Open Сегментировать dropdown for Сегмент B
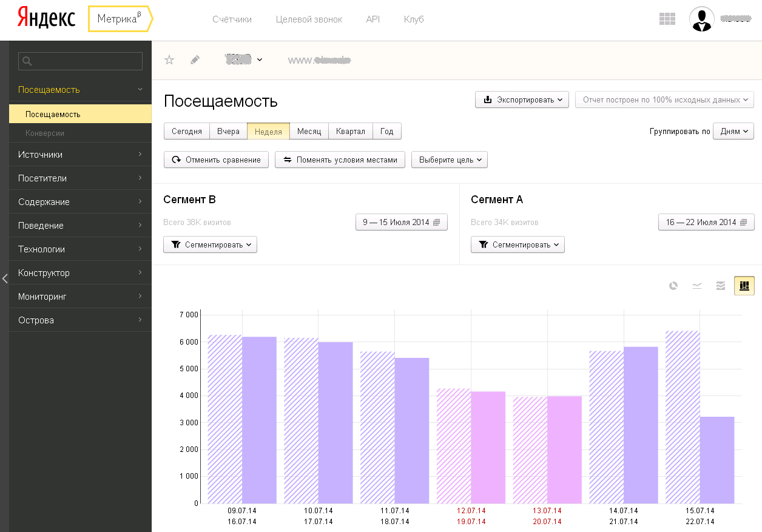The image size is (762, 532). click(x=210, y=244)
